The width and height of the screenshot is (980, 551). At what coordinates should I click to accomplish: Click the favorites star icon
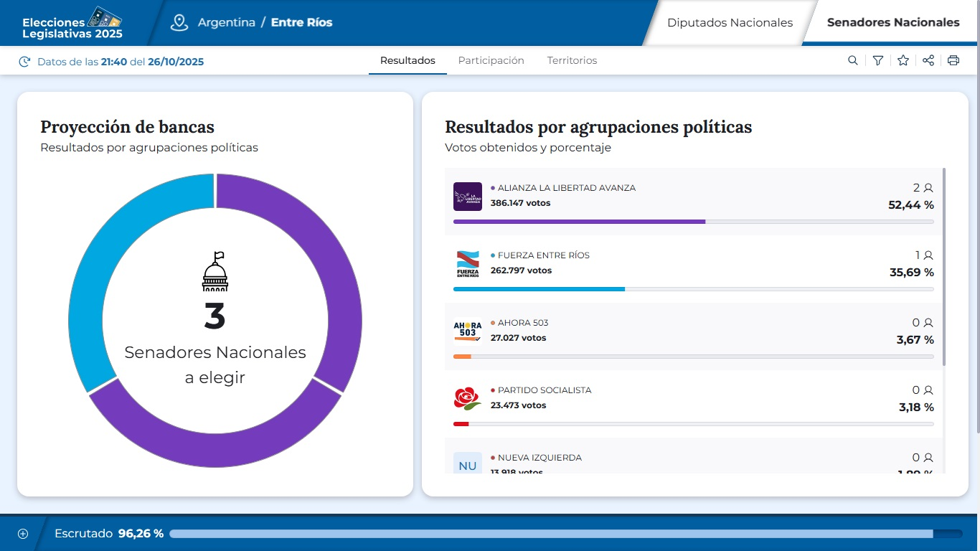903,61
